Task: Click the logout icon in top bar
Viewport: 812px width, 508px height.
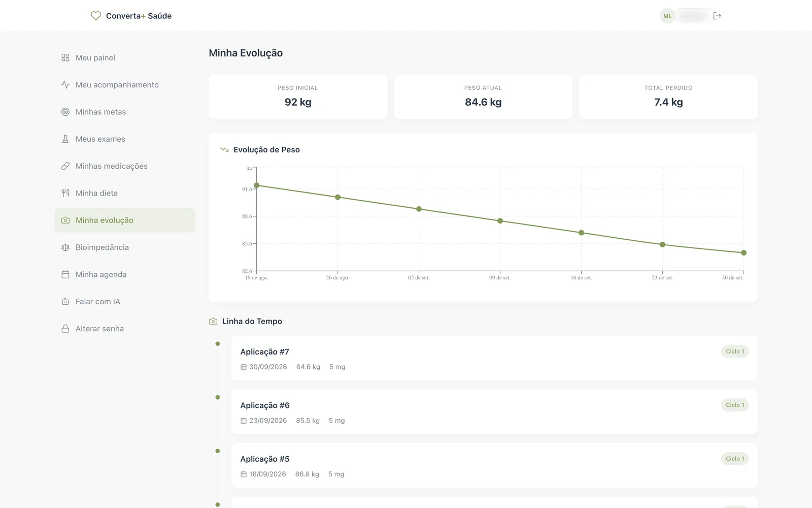Action: pos(717,16)
